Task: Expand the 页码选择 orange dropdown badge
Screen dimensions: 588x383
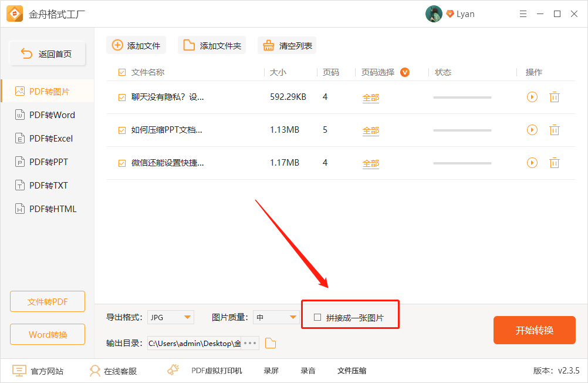Action: coord(405,72)
